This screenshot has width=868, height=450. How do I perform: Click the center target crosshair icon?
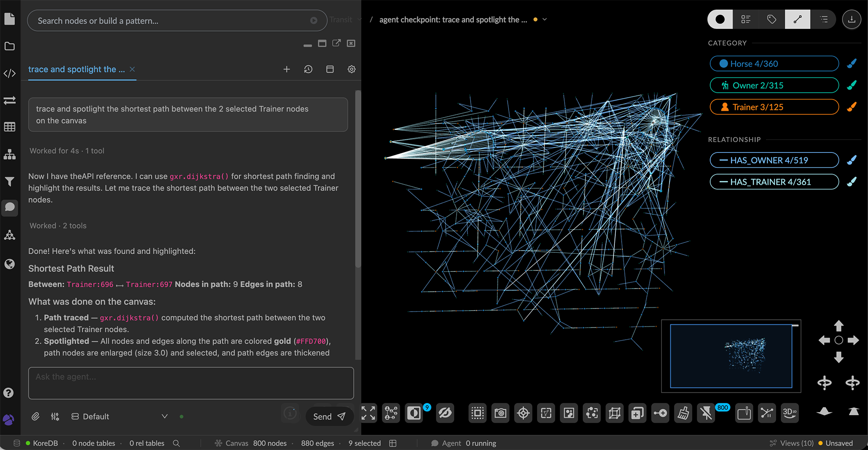(523, 413)
